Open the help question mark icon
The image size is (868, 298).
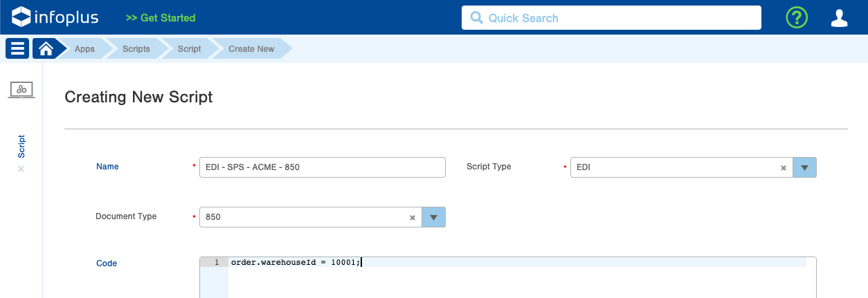[x=797, y=18]
